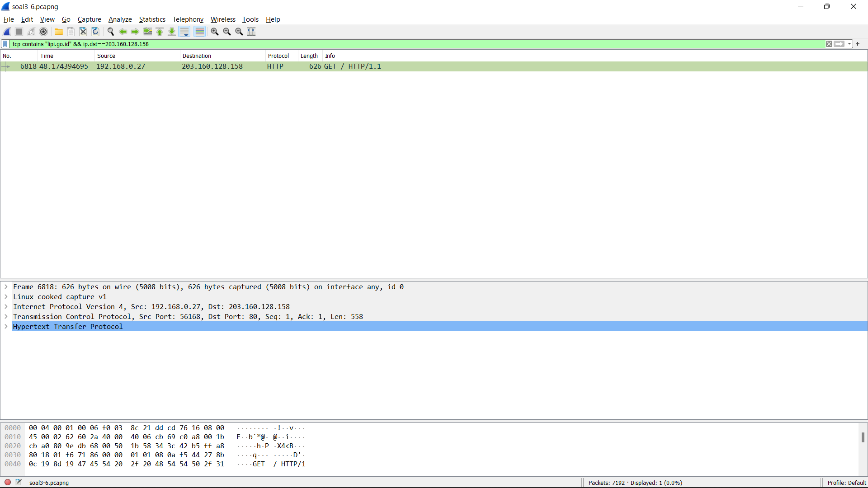Zoom in on the packet list
Viewport: 868px width, 488px height.
[x=214, y=32]
